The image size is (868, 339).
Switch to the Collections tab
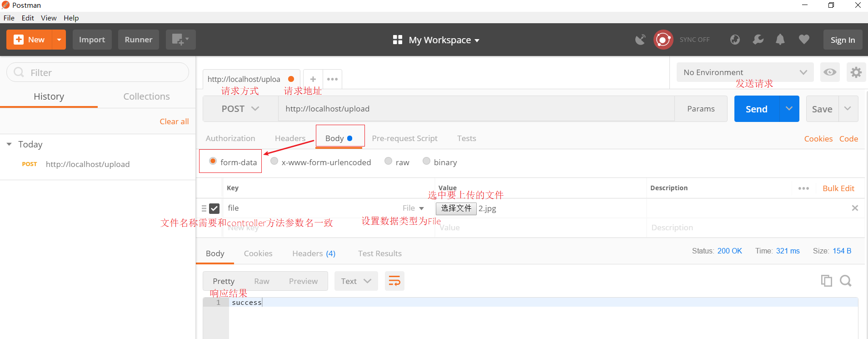pos(147,96)
